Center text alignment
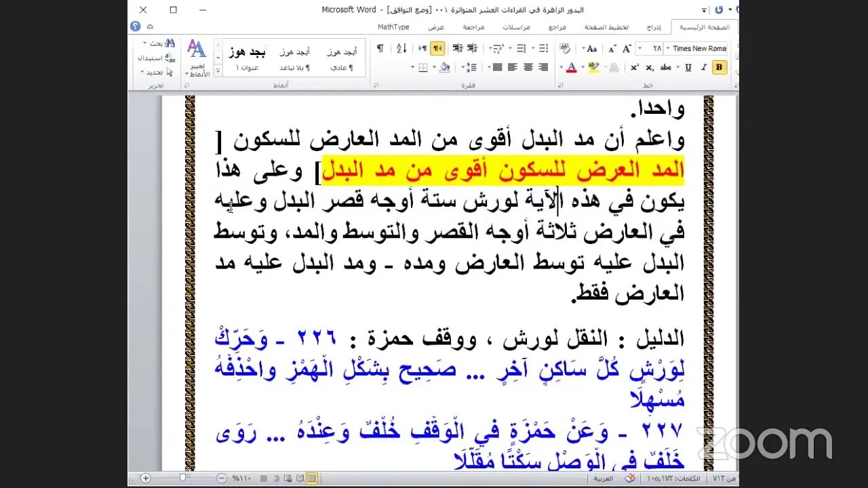Viewport: 868px width, 488px height. click(528, 67)
